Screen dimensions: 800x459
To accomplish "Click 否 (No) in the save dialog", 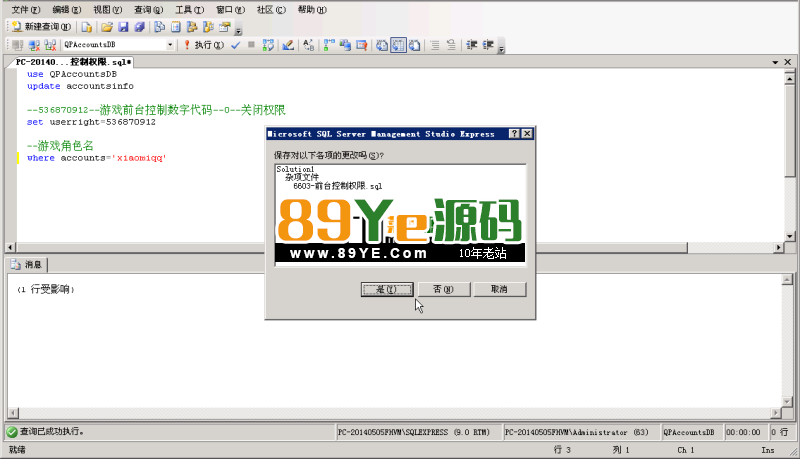I will coord(443,289).
